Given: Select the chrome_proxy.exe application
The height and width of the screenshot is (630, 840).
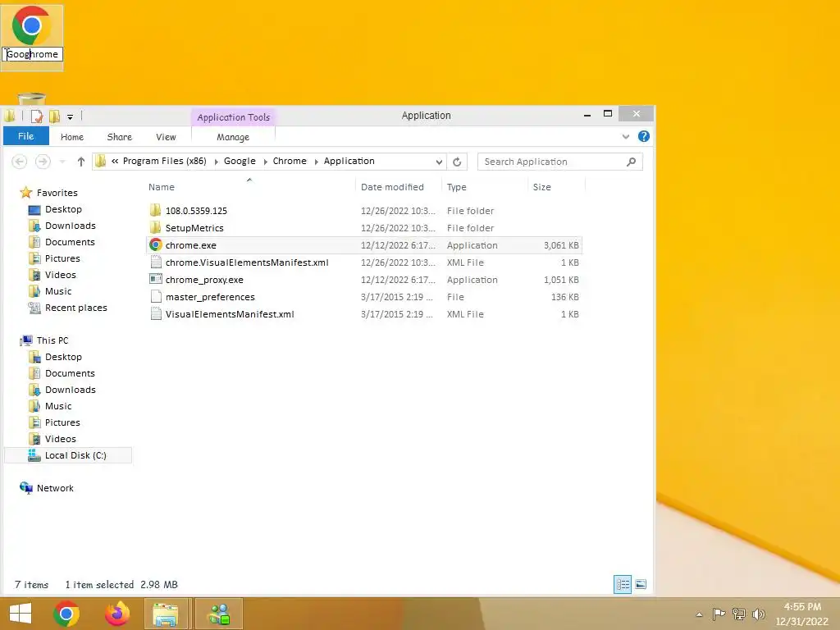Looking at the screenshot, I should pyautogui.click(x=204, y=280).
